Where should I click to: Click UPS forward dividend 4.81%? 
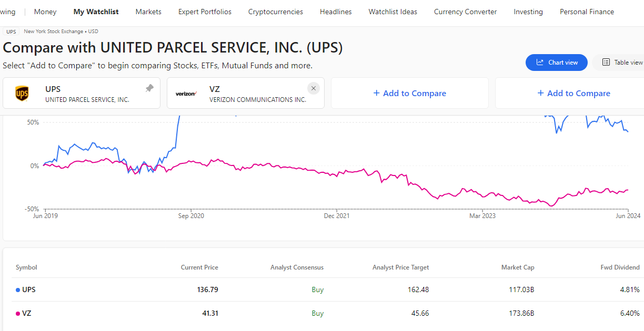630,289
